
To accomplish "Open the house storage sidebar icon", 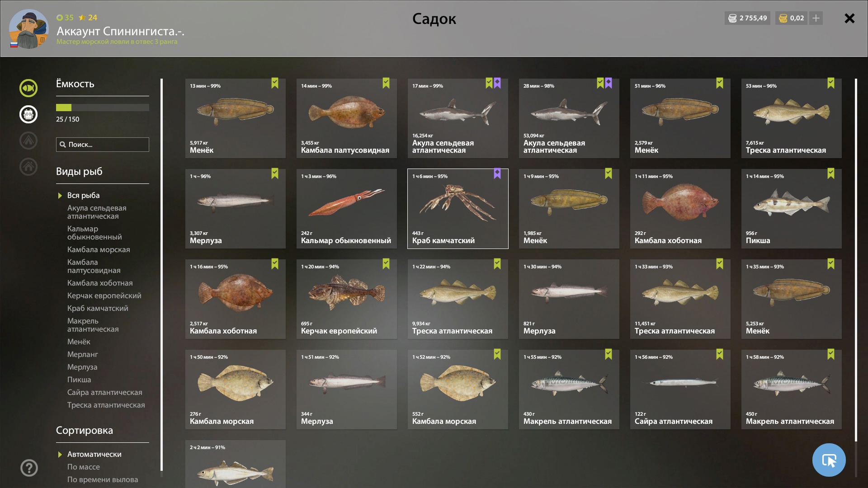I will 28,167.
